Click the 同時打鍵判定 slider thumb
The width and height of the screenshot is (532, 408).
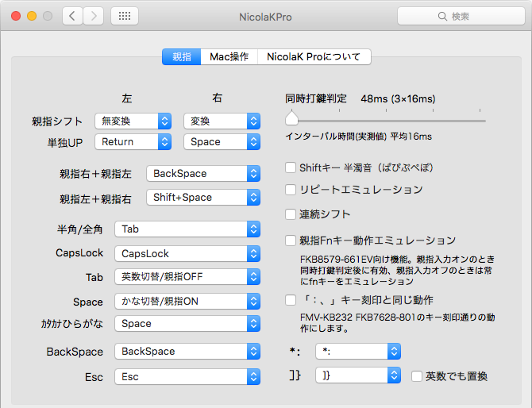tap(291, 118)
